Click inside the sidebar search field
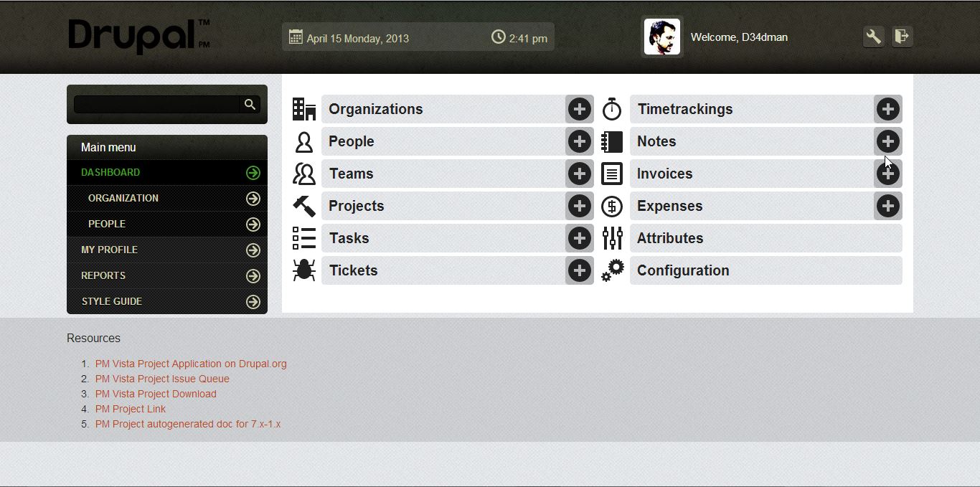Screen dimensions: 980x487 [x=156, y=105]
